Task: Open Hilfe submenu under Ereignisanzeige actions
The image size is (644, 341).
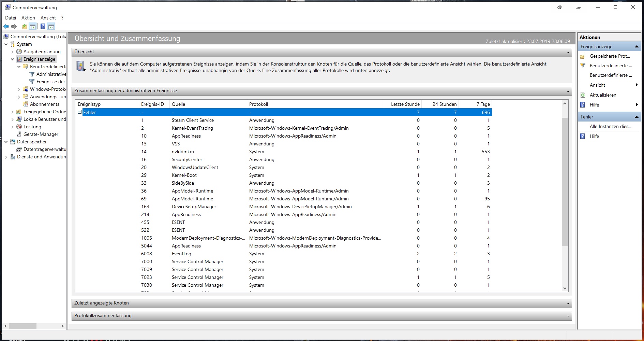Action: tap(609, 105)
